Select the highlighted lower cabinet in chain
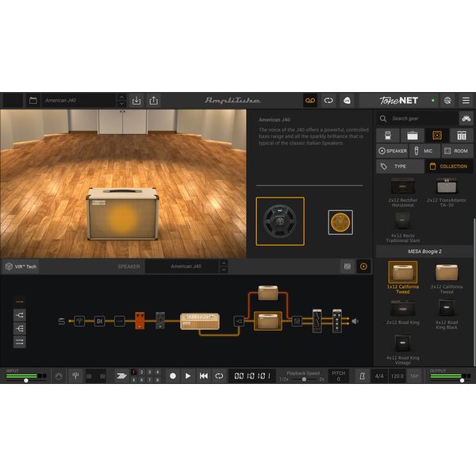The height and width of the screenshot is (476, 476). [268, 321]
